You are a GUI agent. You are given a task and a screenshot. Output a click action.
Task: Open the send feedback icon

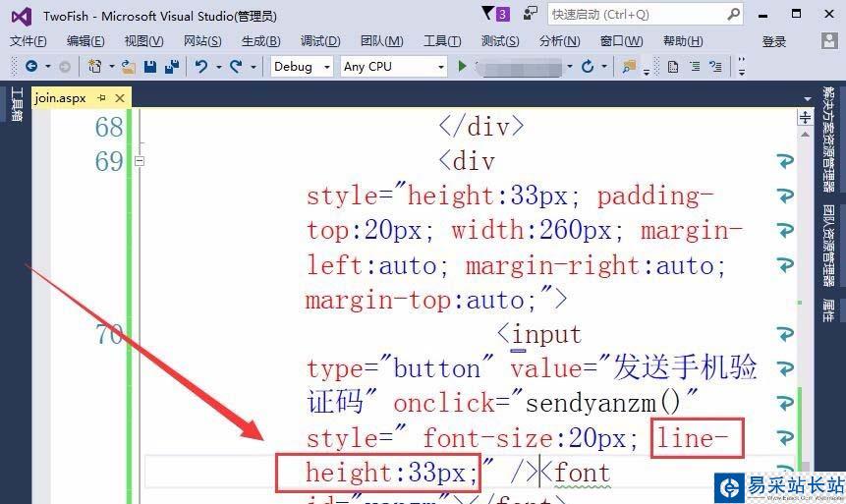point(531,14)
